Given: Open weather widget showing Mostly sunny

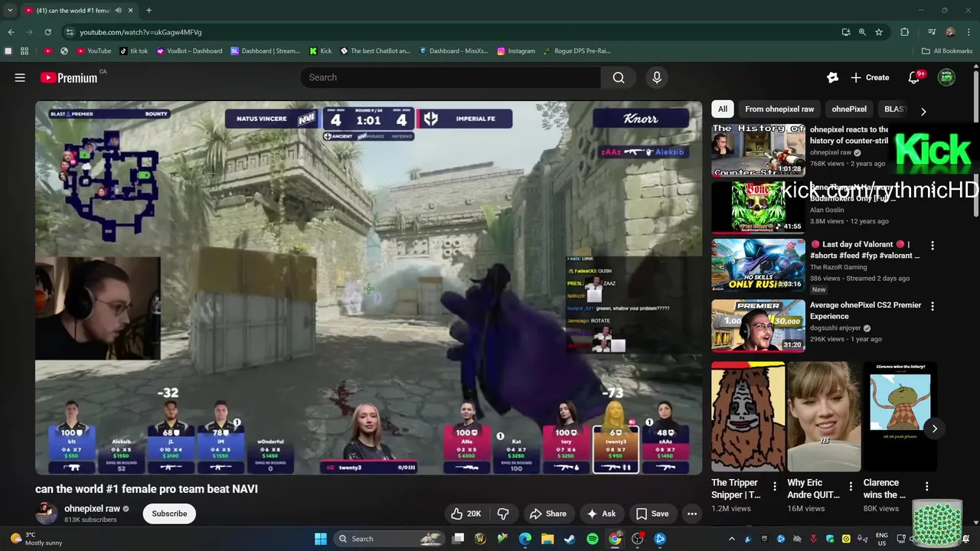Looking at the screenshot, I should (x=36, y=539).
